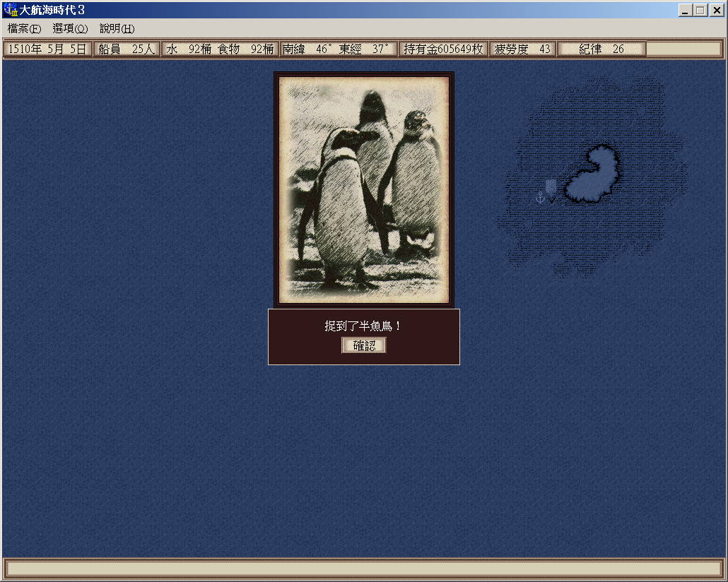Click the penguin illustration card

(364, 189)
